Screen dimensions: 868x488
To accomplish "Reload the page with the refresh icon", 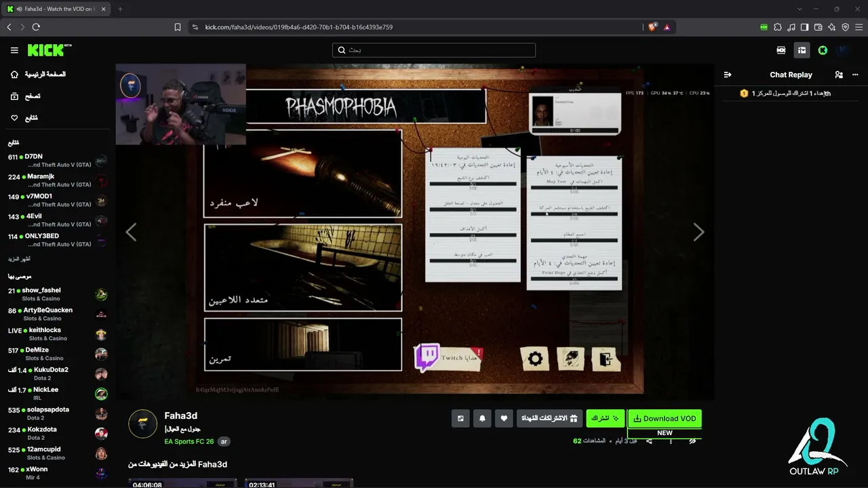I will pyautogui.click(x=36, y=27).
